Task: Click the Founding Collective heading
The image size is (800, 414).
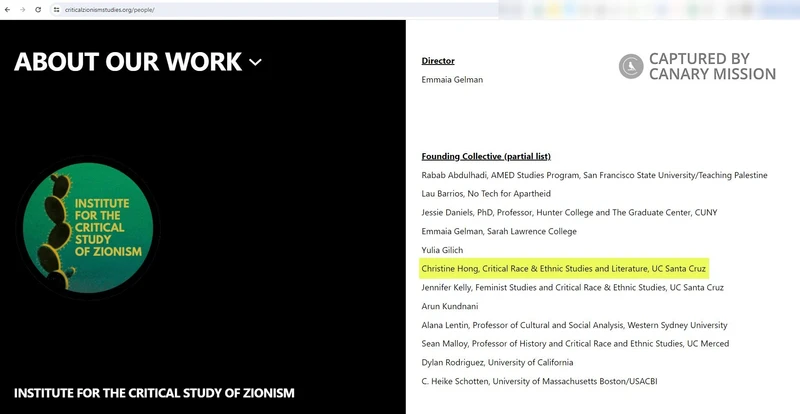Action: click(486, 156)
